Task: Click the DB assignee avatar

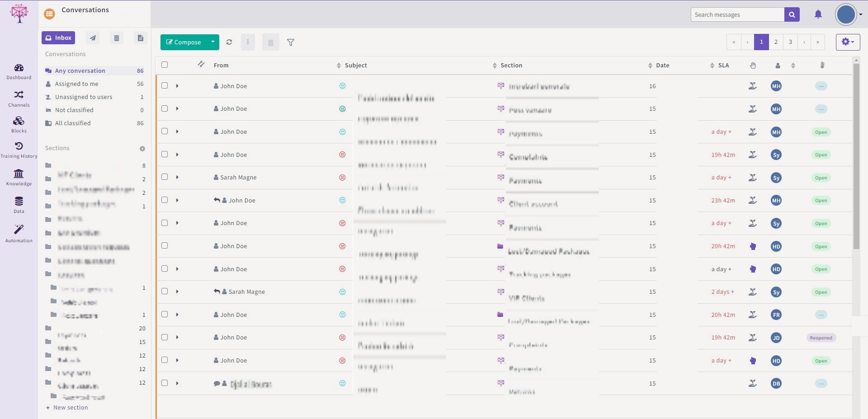Action: click(x=776, y=383)
